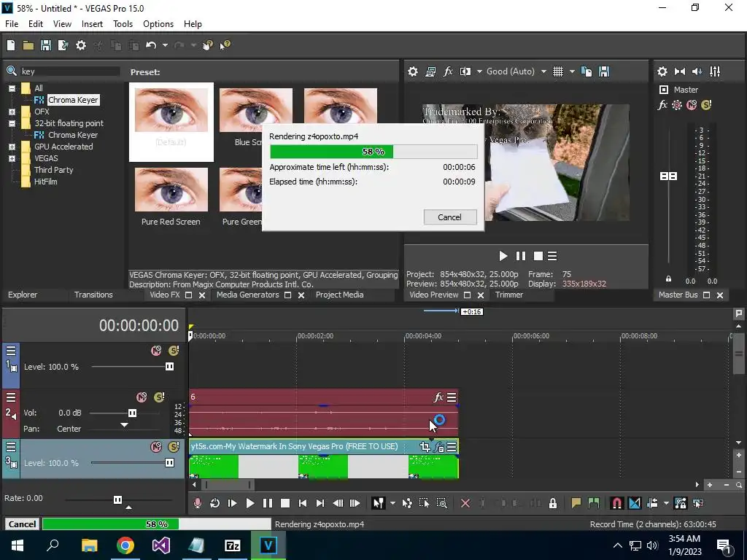Open the File menu
The image size is (747, 560).
(12, 24)
